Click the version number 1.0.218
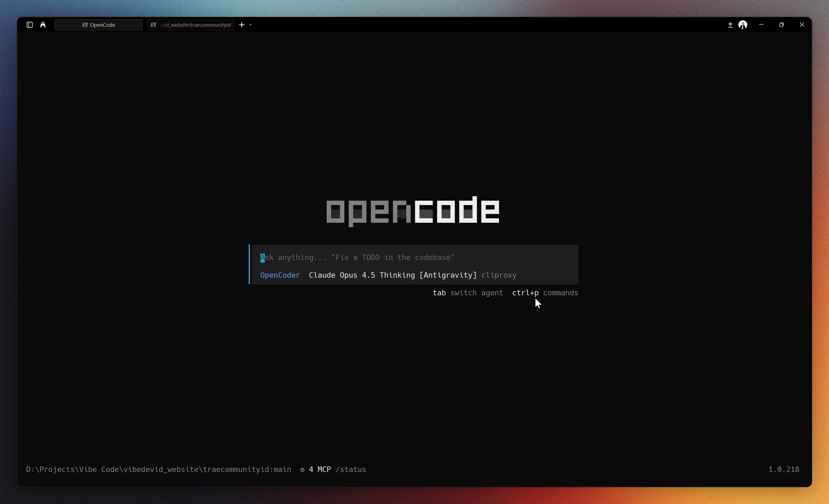829x504 pixels. 784,470
